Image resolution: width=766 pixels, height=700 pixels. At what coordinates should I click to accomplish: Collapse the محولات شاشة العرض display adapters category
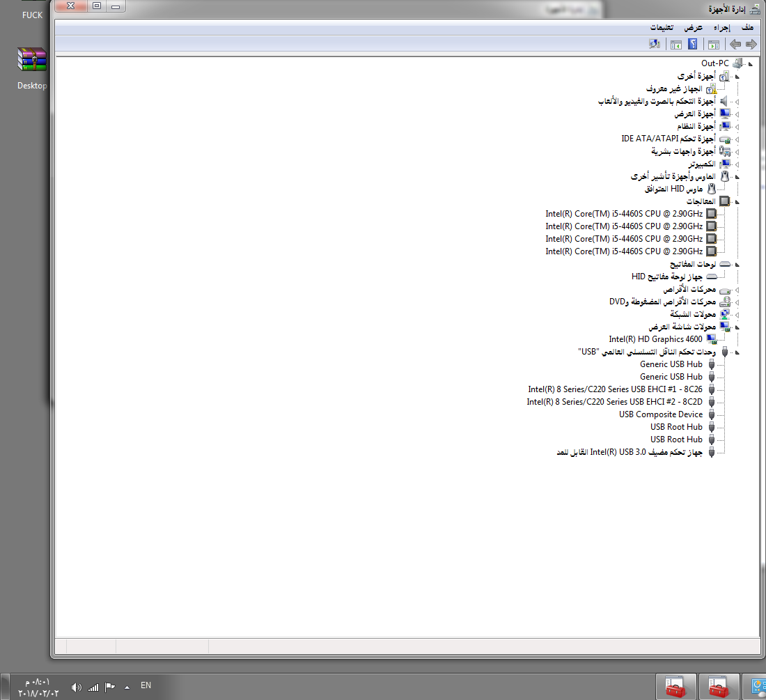coord(737,327)
